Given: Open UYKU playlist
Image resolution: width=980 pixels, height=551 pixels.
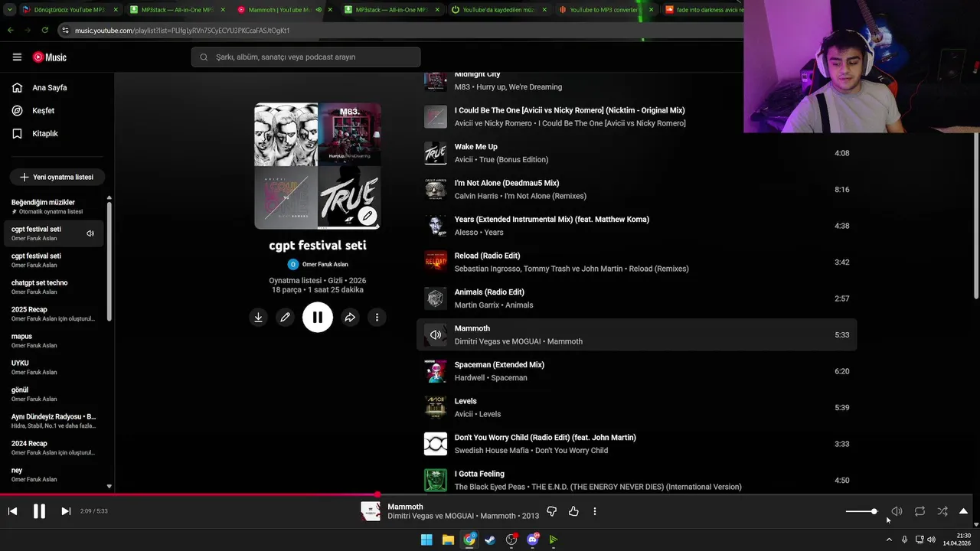Looking at the screenshot, I should click(x=55, y=367).
